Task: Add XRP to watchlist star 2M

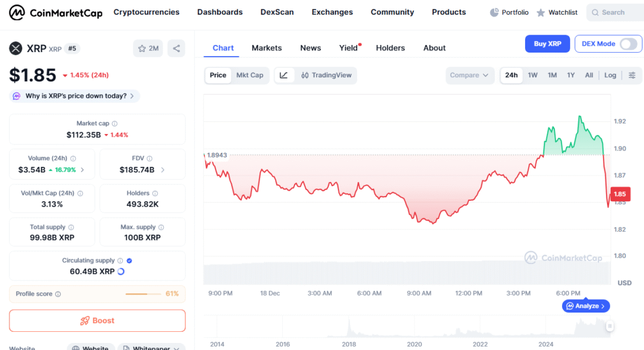Action: tap(148, 49)
